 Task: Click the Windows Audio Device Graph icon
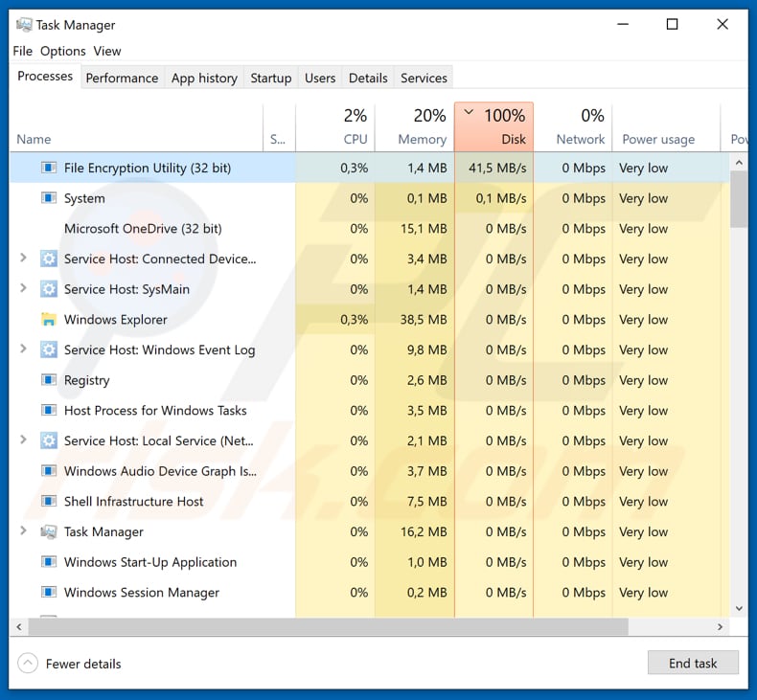[48, 471]
